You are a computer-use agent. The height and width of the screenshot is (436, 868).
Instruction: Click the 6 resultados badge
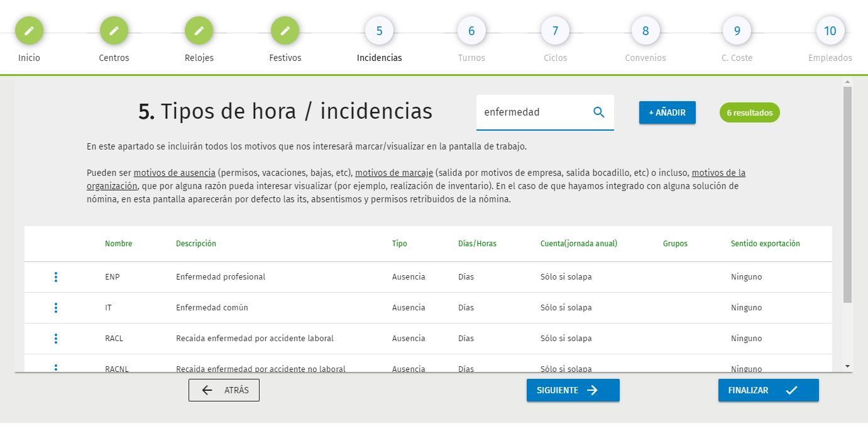750,112
